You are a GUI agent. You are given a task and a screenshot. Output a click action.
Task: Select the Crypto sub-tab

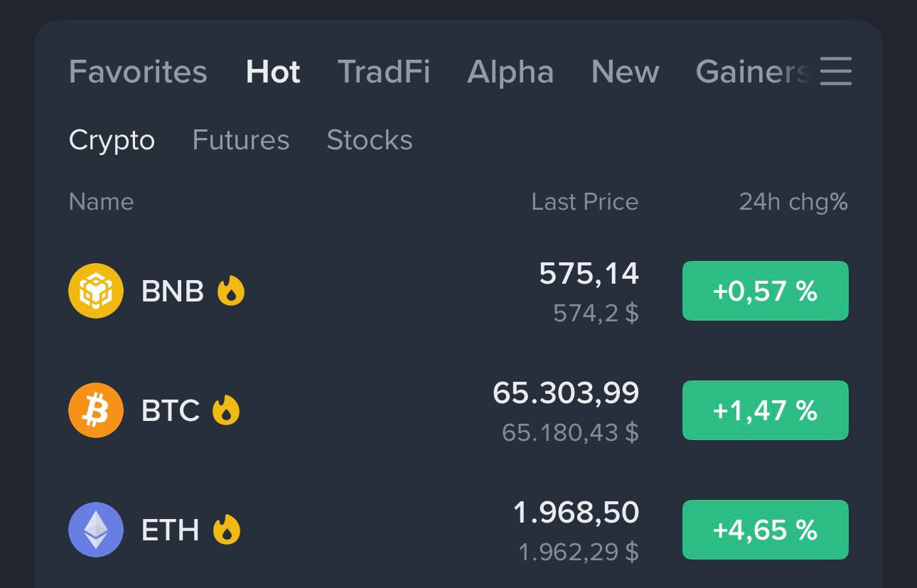(112, 140)
